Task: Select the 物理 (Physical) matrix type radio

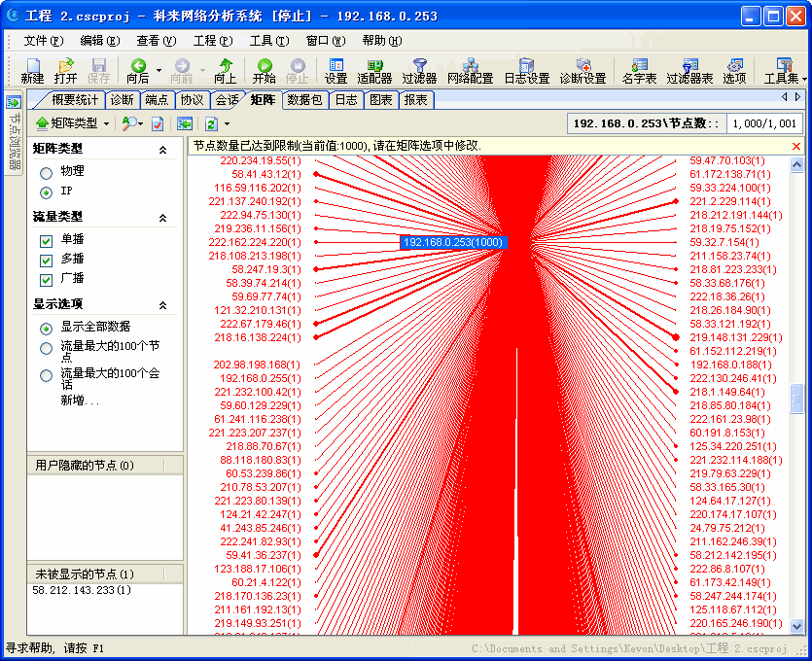Action: tap(46, 171)
